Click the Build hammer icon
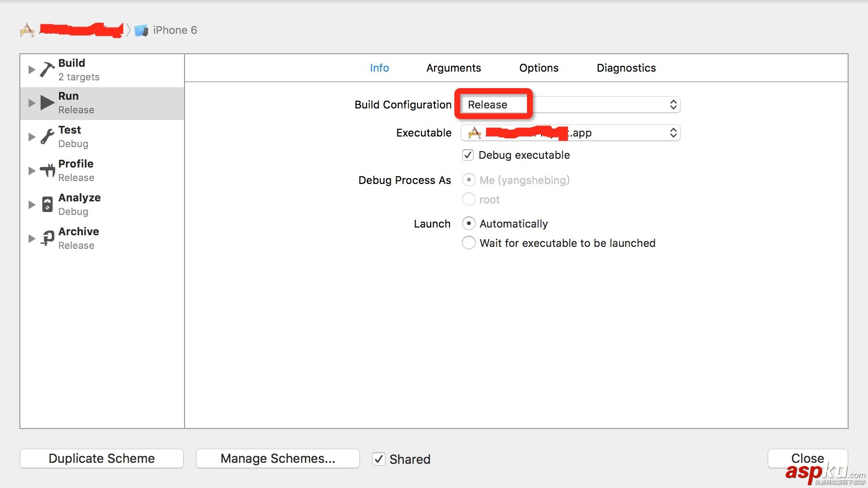Image resolution: width=868 pixels, height=488 pixels. [x=47, y=70]
